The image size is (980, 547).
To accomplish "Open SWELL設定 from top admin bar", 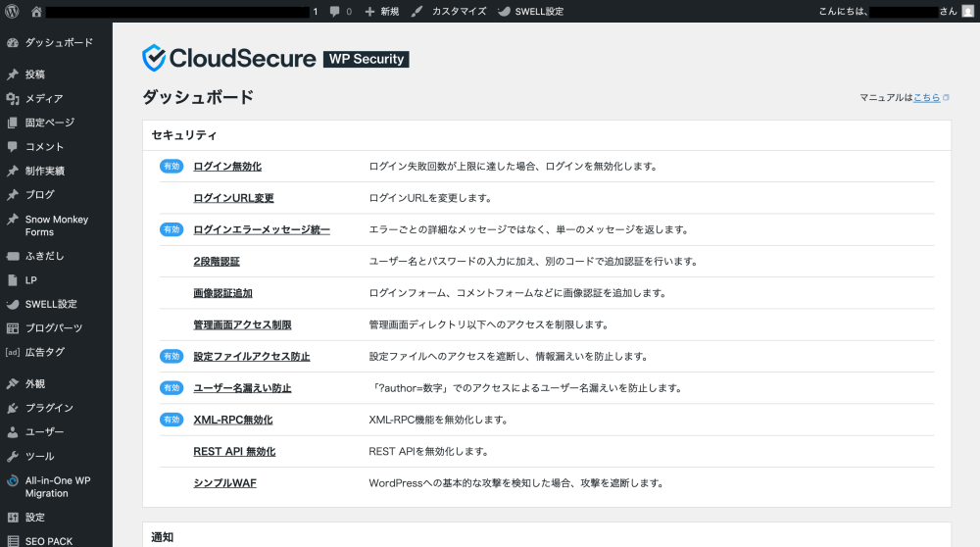I will [x=531, y=12].
